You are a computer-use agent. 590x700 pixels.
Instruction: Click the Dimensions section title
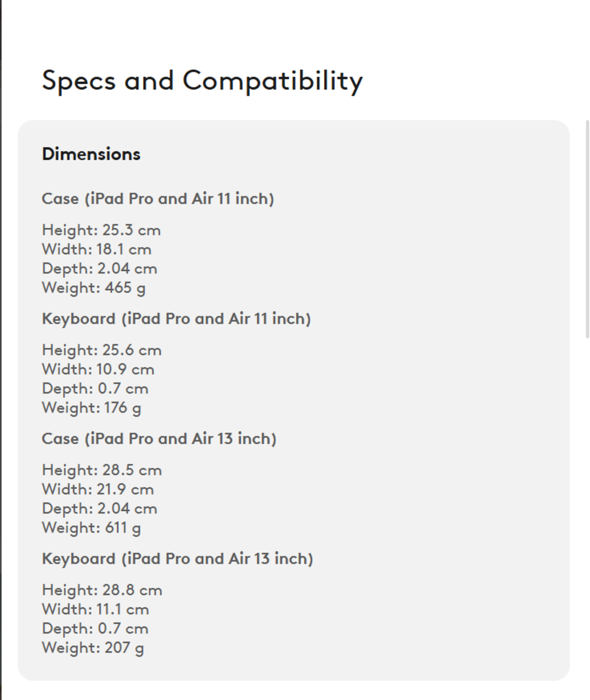point(91,154)
